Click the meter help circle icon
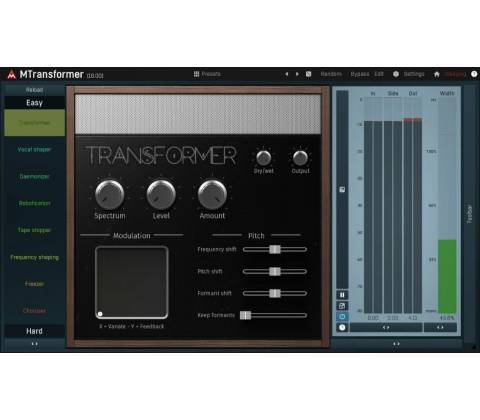Screen dimensions: 480x420 click(x=342, y=328)
